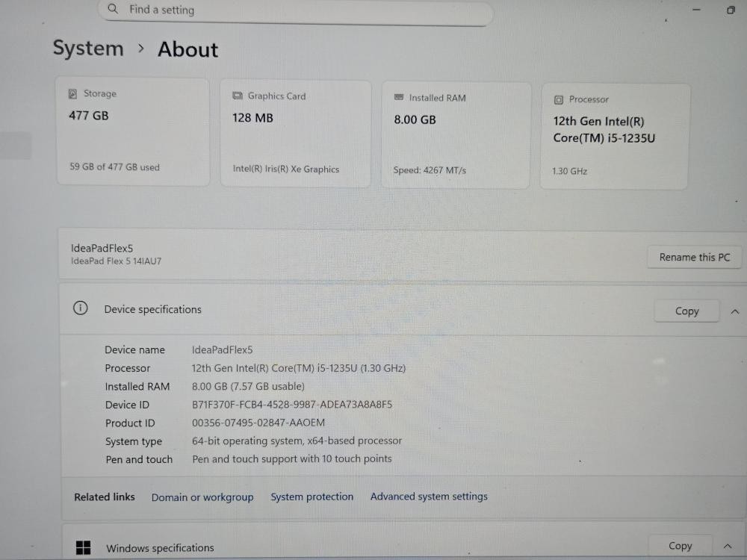Open Domain or workgroup link
The image size is (747, 560).
(x=202, y=497)
